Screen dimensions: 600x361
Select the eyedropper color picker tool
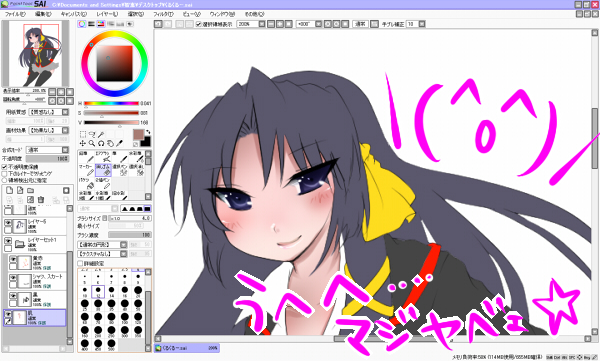click(x=119, y=143)
